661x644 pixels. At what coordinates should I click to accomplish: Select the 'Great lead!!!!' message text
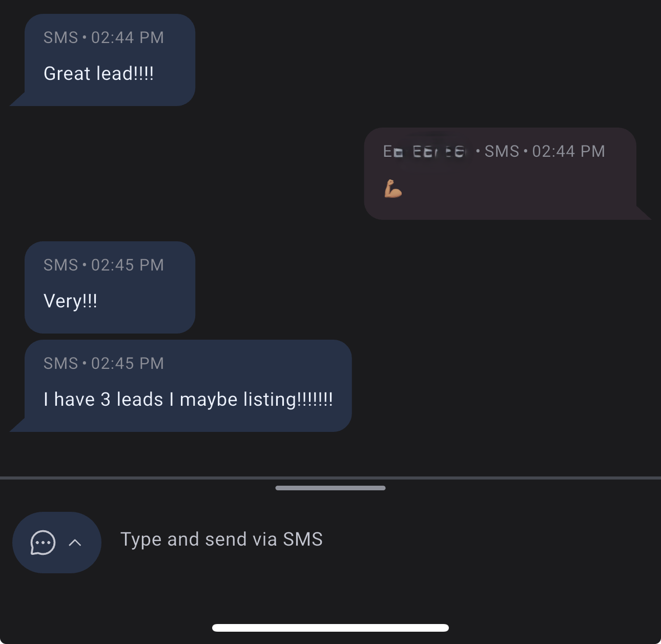[x=99, y=74]
